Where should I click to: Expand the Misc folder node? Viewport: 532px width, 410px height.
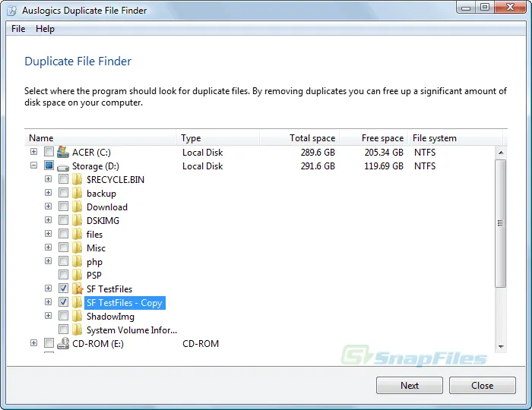point(48,248)
